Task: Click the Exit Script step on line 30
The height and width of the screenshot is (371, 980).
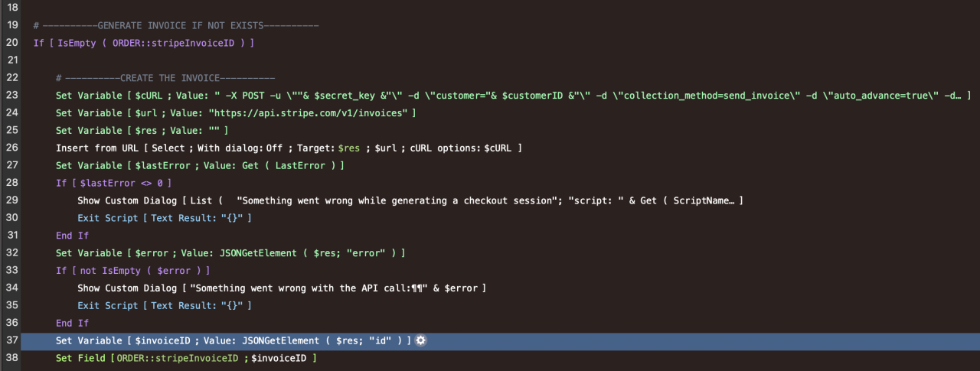Action: (x=164, y=218)
